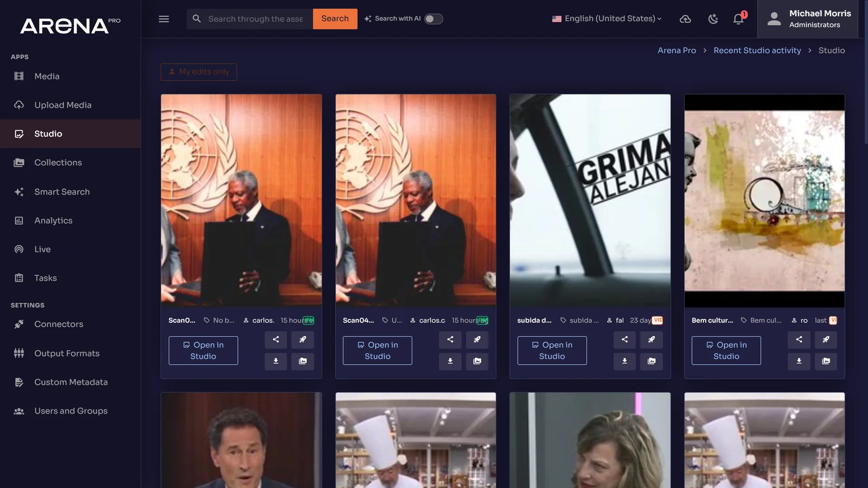Download the Bem cultur... card asset
This screenshot has height=488, width=868.
799,361
